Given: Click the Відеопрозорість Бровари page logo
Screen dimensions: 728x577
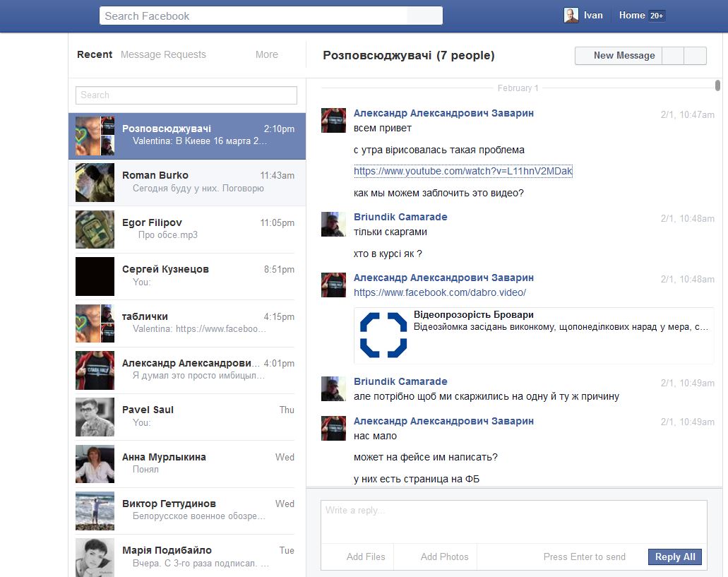Looking at the screenshot, I should click(x=383, y=335).
